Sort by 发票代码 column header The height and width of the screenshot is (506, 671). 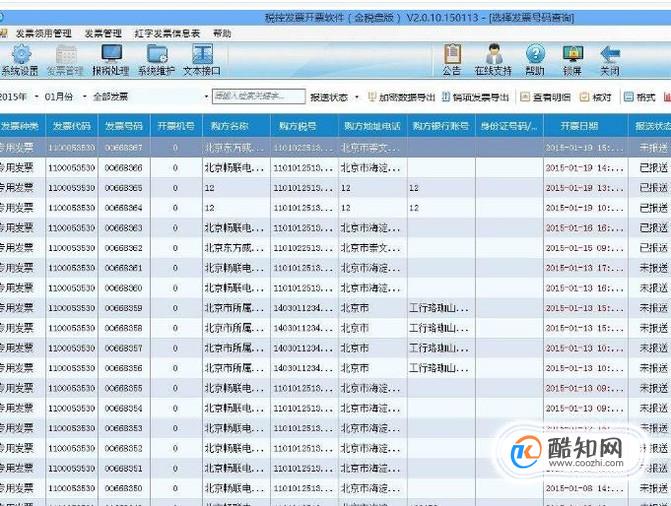coord(72,126)
